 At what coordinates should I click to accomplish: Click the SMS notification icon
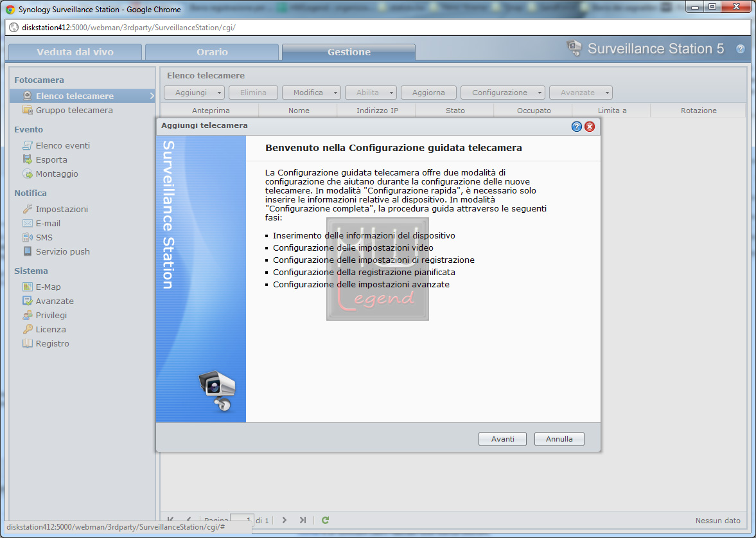click(28, 237)
